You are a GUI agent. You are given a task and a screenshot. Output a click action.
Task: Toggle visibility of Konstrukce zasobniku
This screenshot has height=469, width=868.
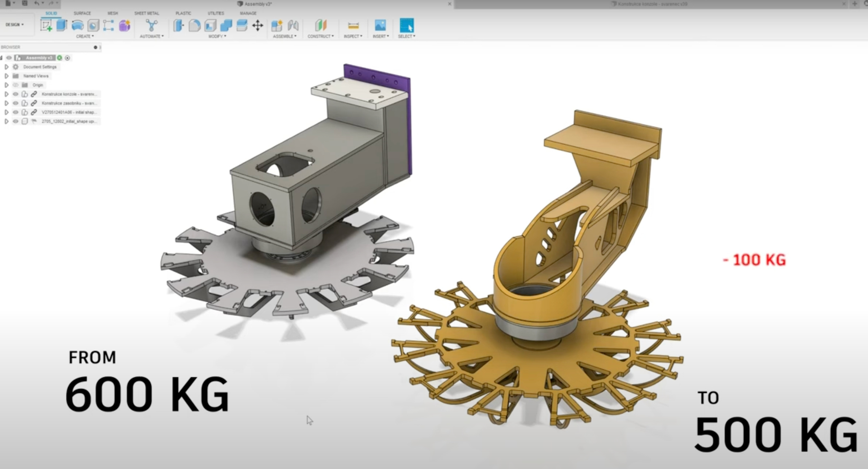(x=16, y=103)
